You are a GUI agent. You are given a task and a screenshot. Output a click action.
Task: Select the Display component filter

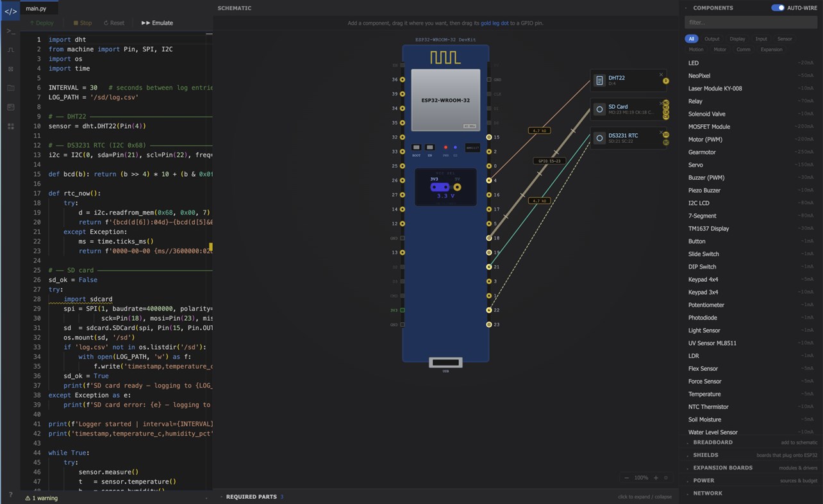[737, 39]
